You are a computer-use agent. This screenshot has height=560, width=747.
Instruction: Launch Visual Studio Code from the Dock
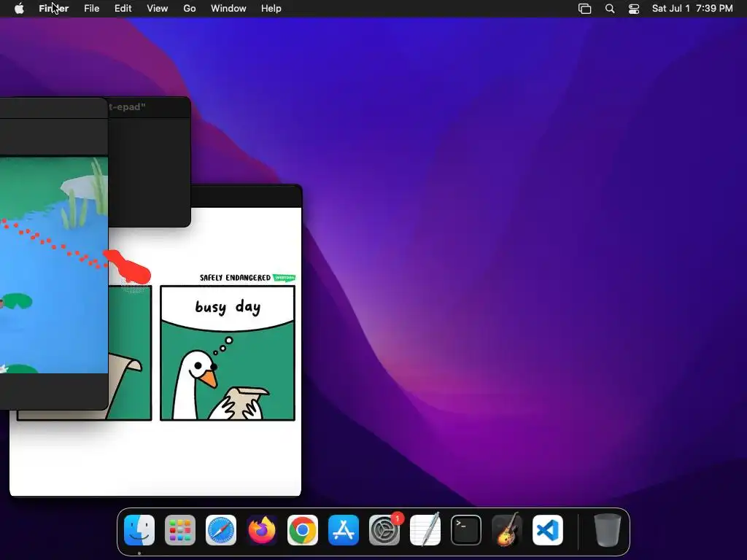(x=548, y=530)
